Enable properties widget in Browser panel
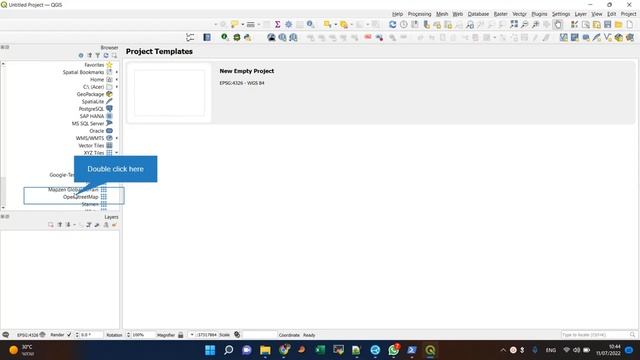This screenshot has height=360, width=640. tap(81, 56)
